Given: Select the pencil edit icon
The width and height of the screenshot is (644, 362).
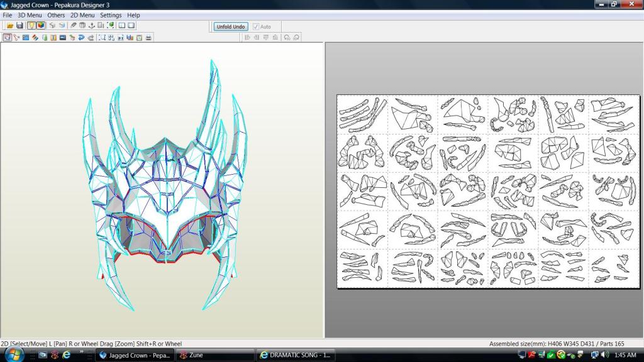Looking at the screenshot, I should click(74, 26).
